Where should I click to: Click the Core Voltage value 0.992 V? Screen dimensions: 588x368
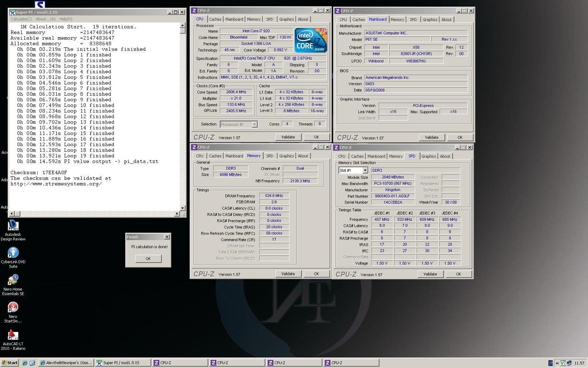280,50
